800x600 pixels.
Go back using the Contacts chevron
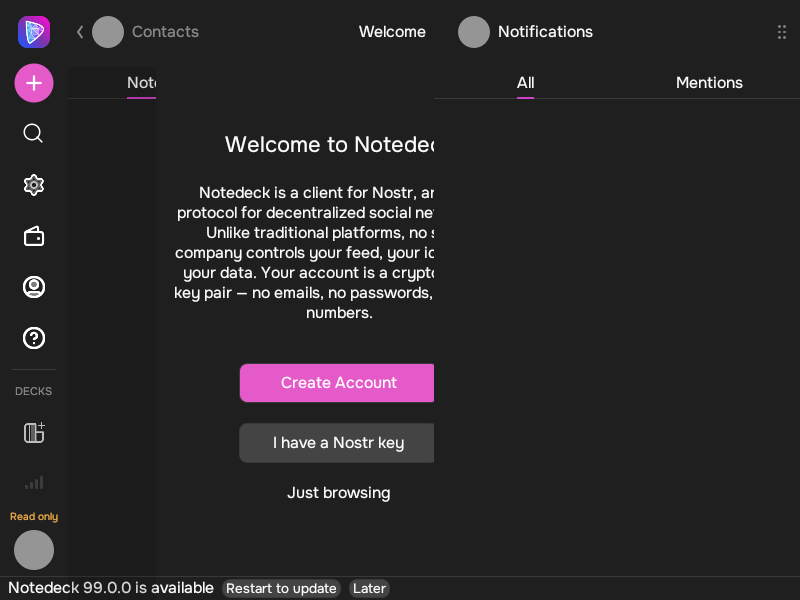click(80, 32)
